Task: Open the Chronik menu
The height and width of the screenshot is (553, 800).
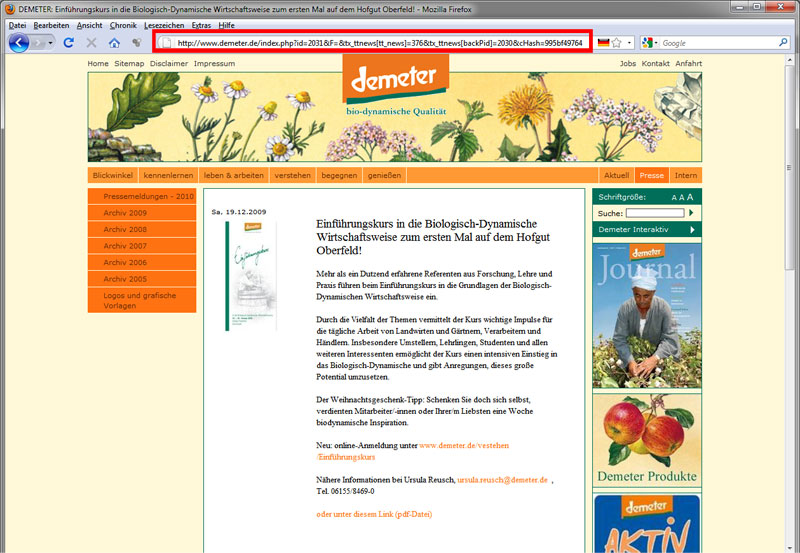Action: [123, 25]
